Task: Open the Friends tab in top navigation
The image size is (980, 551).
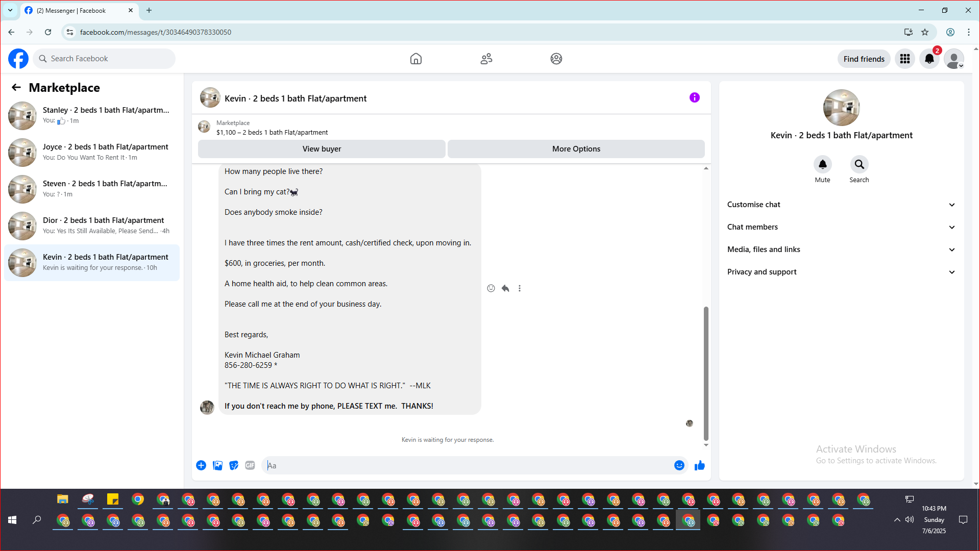Action: pyautogui.click(x=486, y=59)
